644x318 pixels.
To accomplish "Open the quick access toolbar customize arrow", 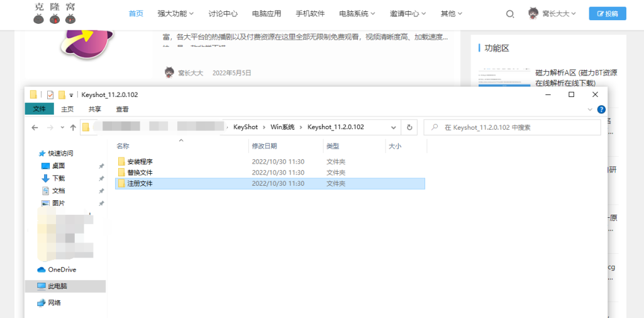I will [71, 95].
